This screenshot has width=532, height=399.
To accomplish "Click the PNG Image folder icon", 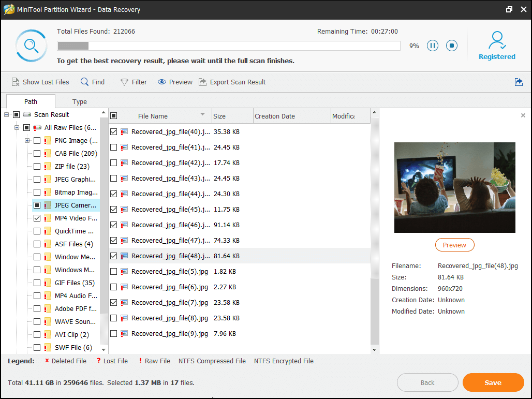I will point(48,140).
